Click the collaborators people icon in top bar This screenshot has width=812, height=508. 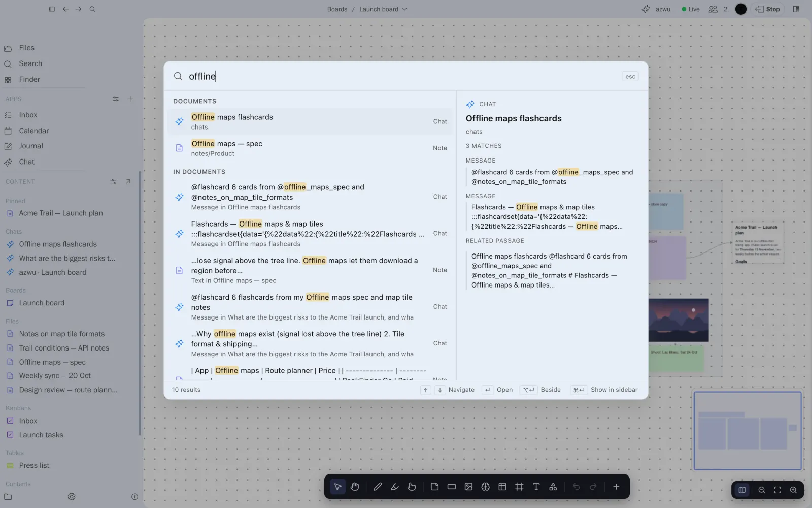coord(713,9)
